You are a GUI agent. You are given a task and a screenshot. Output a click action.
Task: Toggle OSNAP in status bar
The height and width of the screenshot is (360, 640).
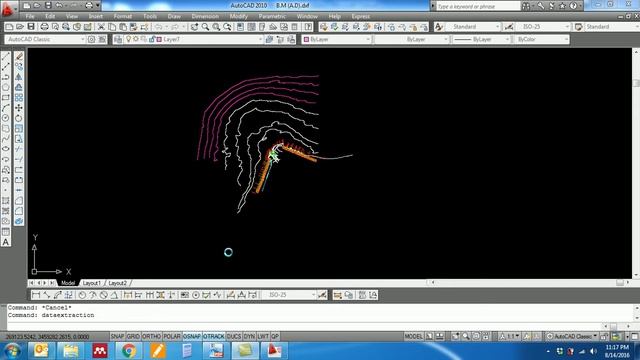(192, 336)
